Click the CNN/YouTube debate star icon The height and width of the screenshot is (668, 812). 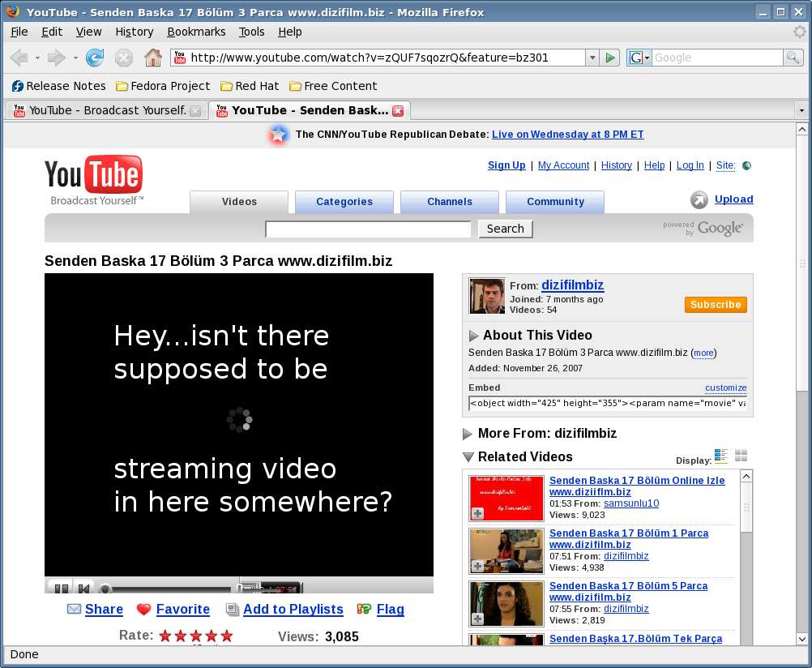(x=278, y=135)
